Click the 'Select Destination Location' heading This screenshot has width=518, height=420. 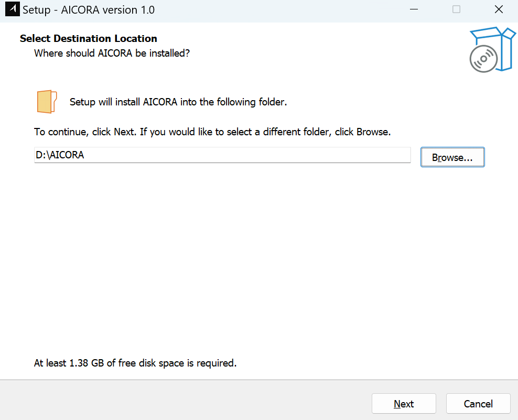tap(89, 38)
